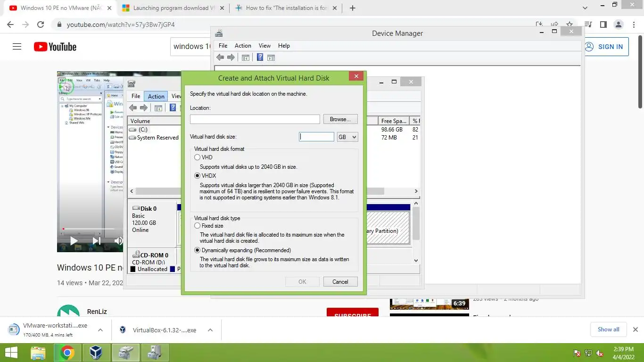Play the YouTube video
The image size is (644, 362).
pyautogui.click(x=74, y=241)
